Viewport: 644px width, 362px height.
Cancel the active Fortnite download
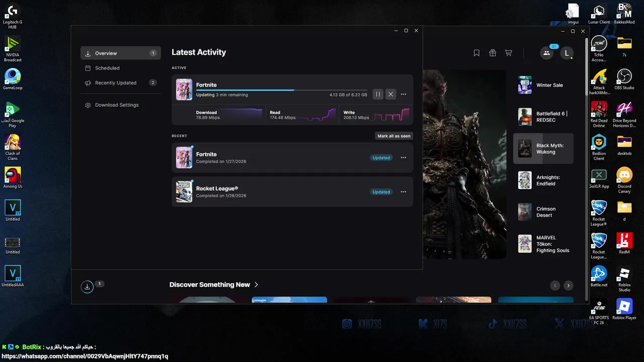coord(390,94)
